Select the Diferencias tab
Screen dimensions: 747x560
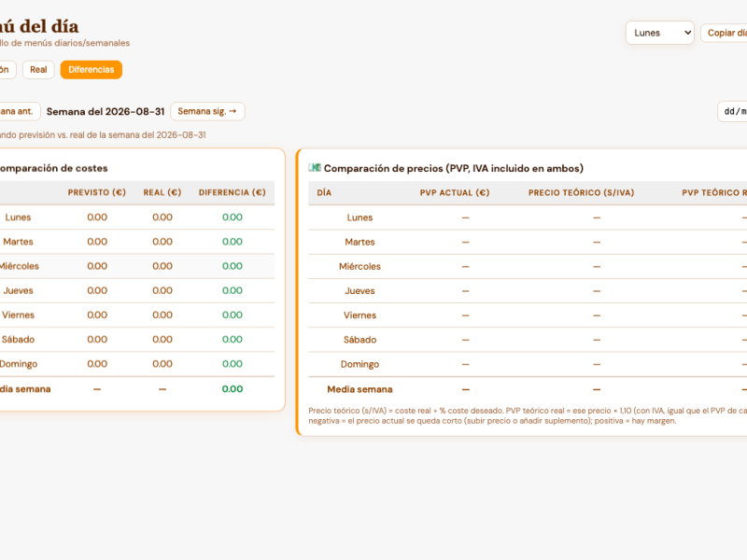[x=91, y=69]
